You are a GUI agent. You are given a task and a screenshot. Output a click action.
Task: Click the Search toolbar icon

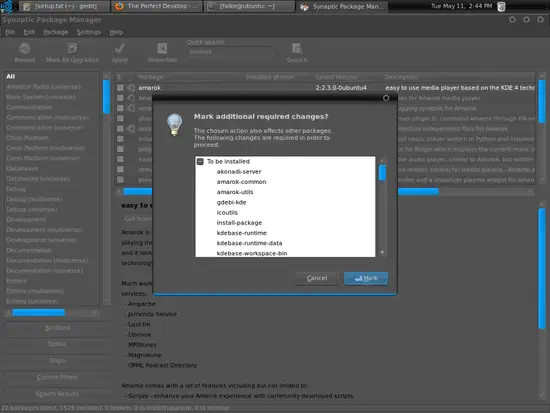[x=297, y=48]
